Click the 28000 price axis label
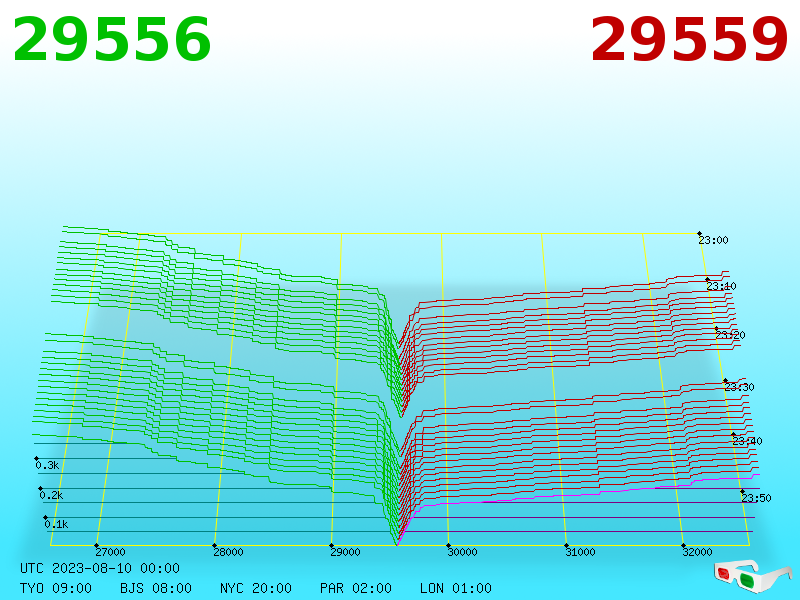The height and width of the screenshot is (600, 800). 228,552
